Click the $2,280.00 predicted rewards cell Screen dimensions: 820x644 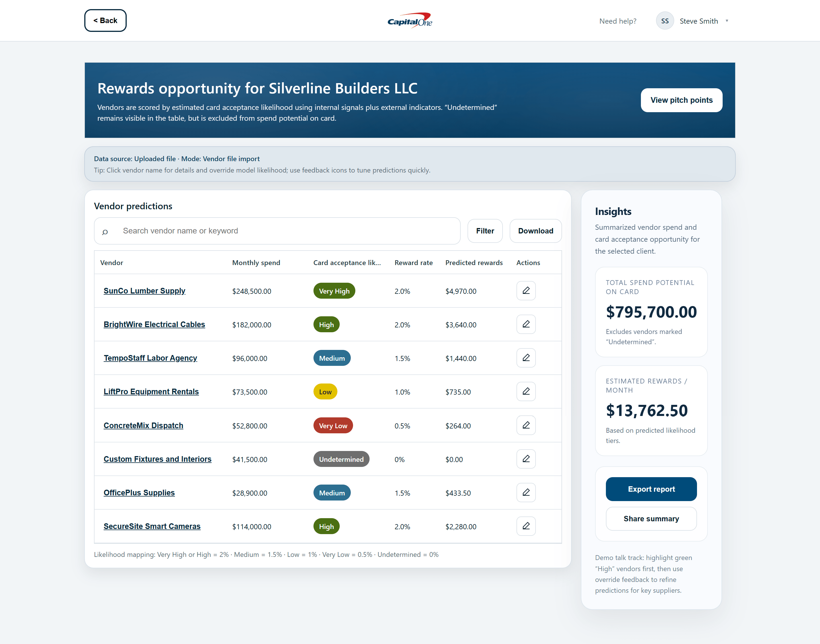[x=461, y=526]
